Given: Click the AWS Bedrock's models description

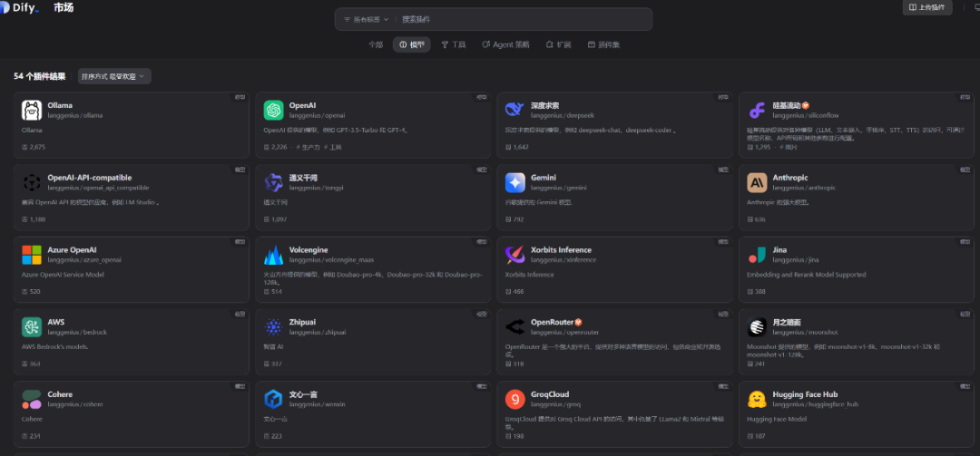Looking at the screenshot, I should coord(55,346).
